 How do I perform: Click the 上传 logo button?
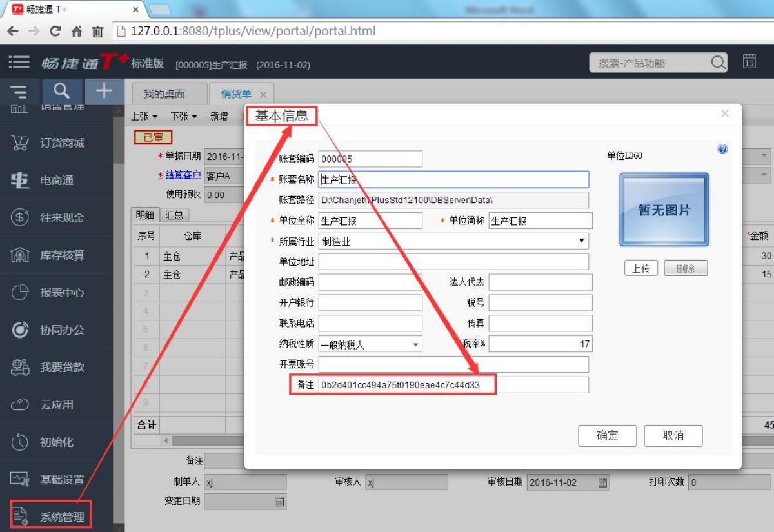tap(640, 269)
